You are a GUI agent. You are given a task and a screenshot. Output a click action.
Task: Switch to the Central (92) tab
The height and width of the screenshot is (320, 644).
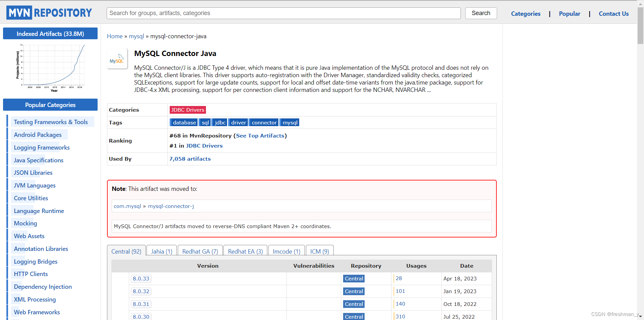pos(126,251)
